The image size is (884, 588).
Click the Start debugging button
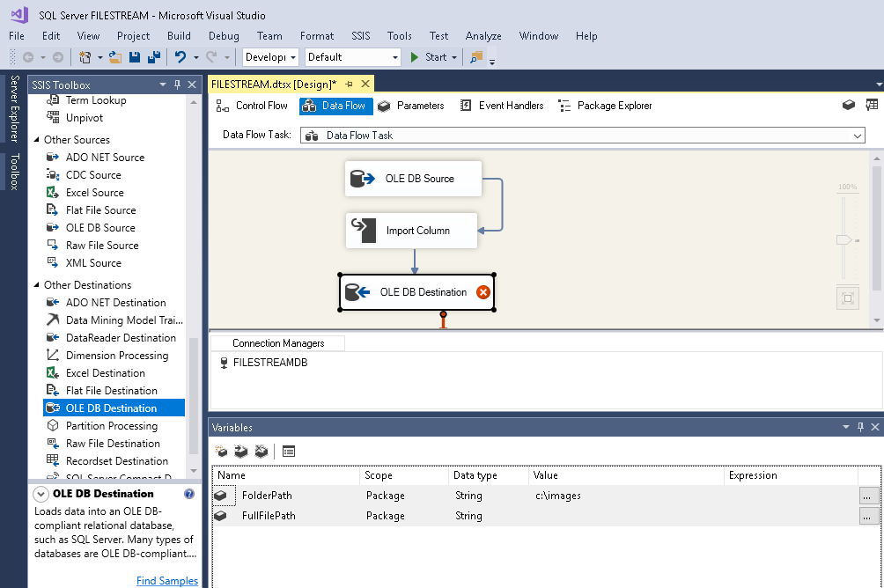coord(429,57)
